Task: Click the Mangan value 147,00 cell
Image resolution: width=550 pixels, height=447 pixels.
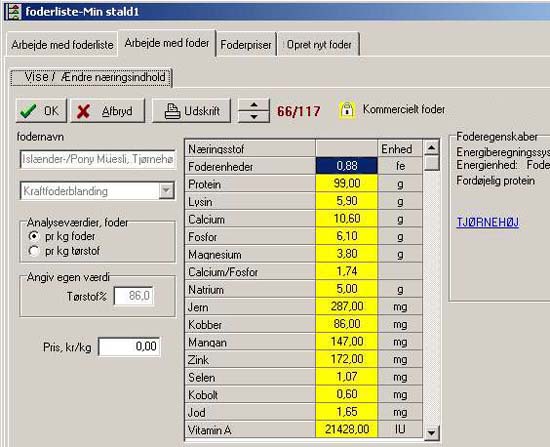Action: pos(347,341)
